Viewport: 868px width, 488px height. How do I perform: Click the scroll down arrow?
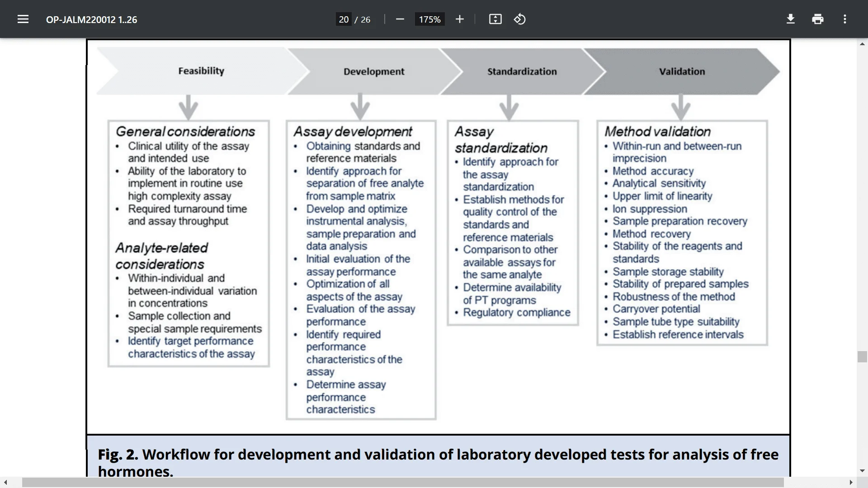[862, 471]
